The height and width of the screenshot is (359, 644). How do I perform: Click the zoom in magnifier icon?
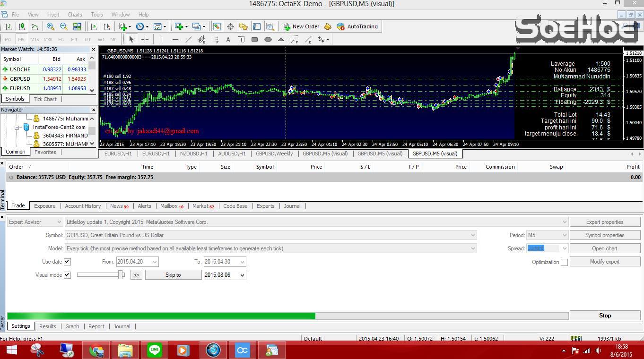coord(50,26)
